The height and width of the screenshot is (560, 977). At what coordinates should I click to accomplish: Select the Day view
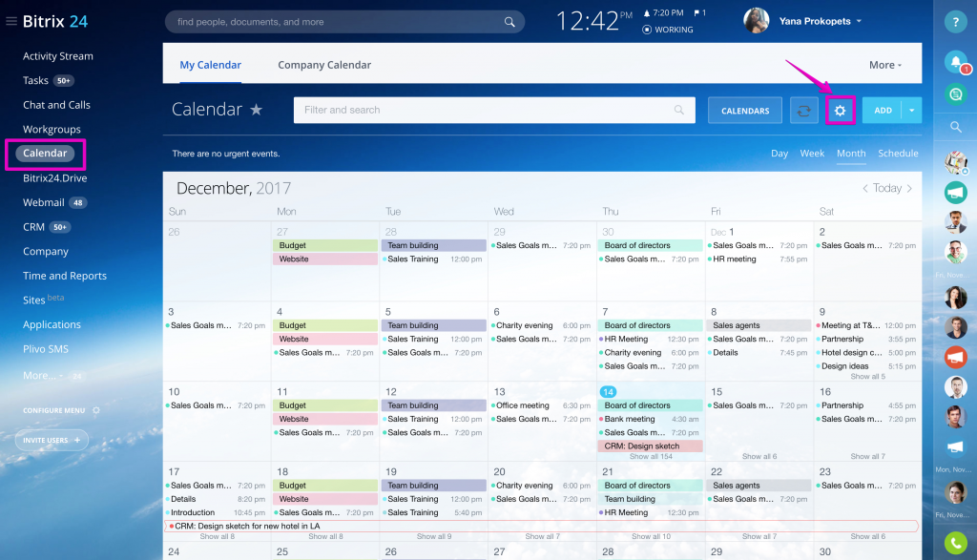coord(780,154)
